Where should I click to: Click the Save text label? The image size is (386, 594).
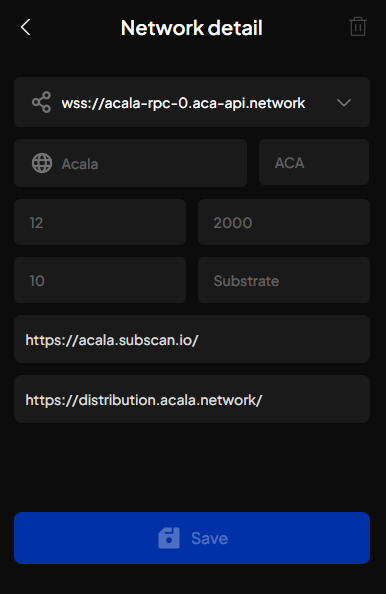209,538
